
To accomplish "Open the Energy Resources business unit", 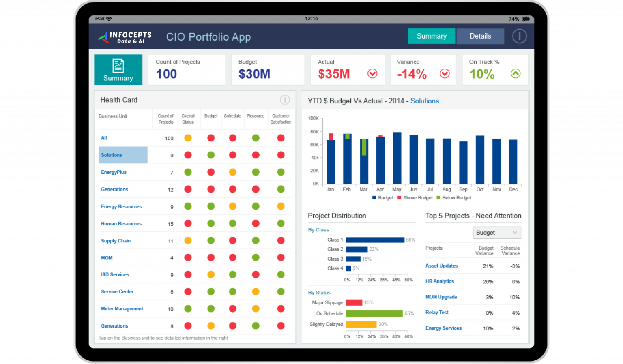I will 121,207.
